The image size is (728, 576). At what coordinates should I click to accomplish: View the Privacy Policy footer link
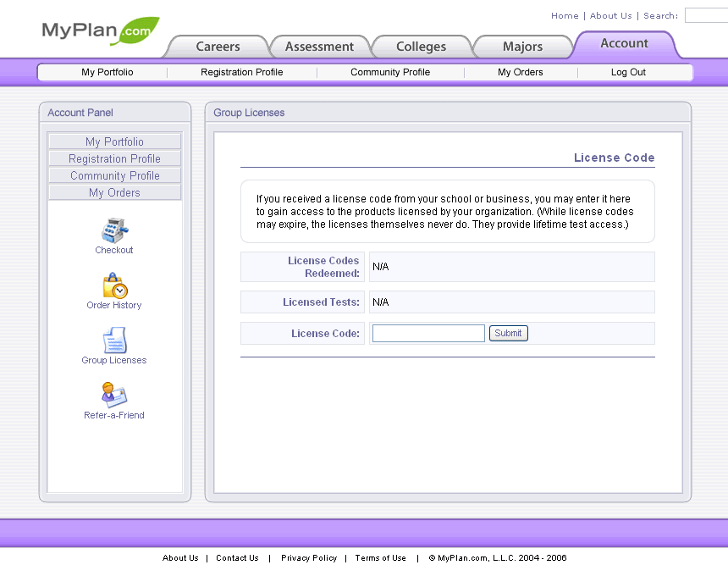coord(309,558)
